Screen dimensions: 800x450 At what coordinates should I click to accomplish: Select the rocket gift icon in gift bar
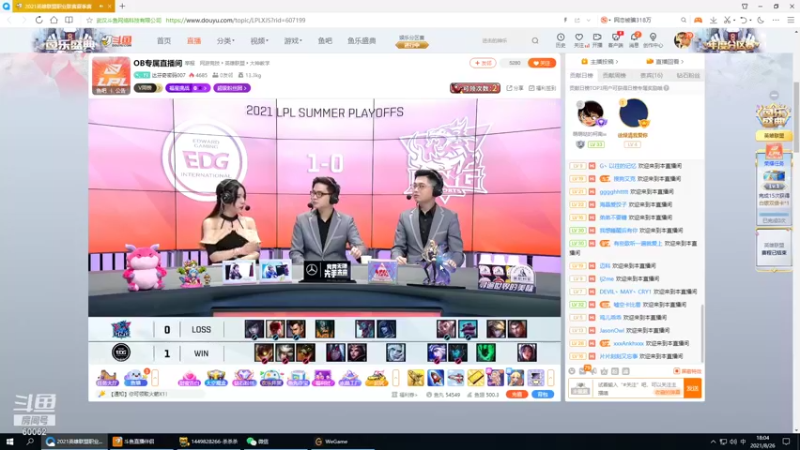[x=436, y=378]
